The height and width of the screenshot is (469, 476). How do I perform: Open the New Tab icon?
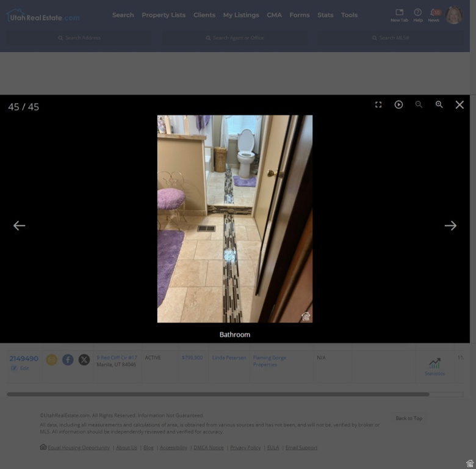399,15
